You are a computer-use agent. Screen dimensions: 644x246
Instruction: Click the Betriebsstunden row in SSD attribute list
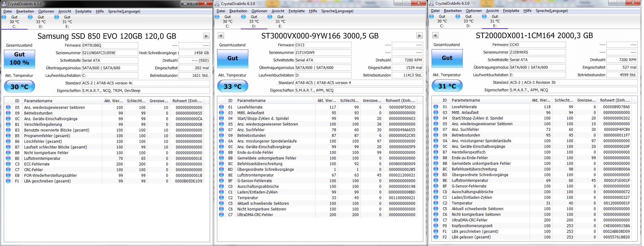click(105, 113)
